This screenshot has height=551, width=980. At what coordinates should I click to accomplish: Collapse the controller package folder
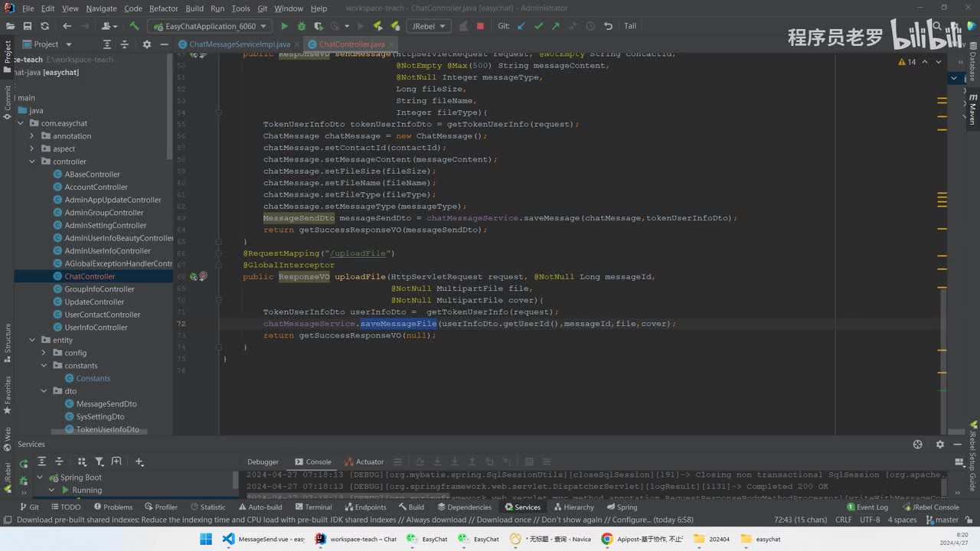point(33,161)
